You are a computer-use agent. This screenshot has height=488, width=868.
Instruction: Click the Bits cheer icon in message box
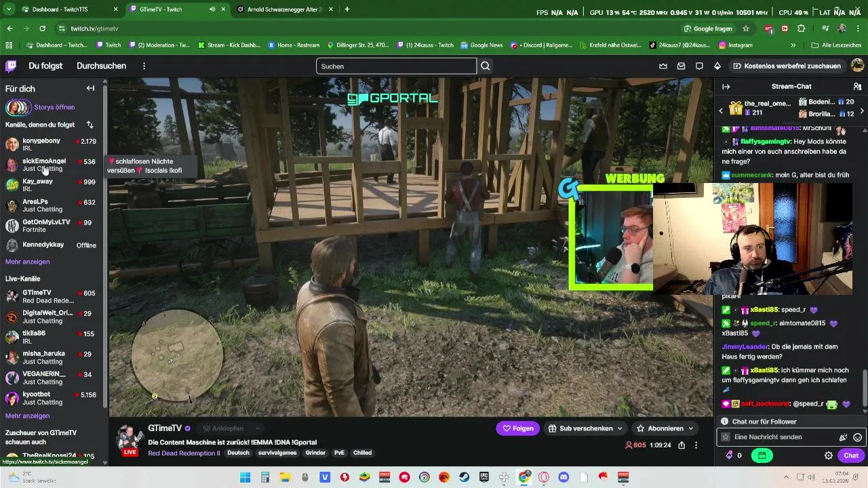coord(843,437)
